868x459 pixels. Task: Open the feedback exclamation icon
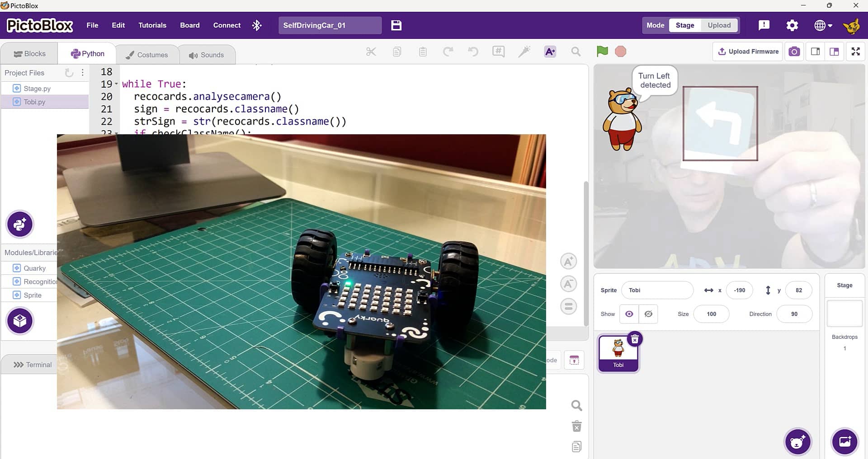764,25
